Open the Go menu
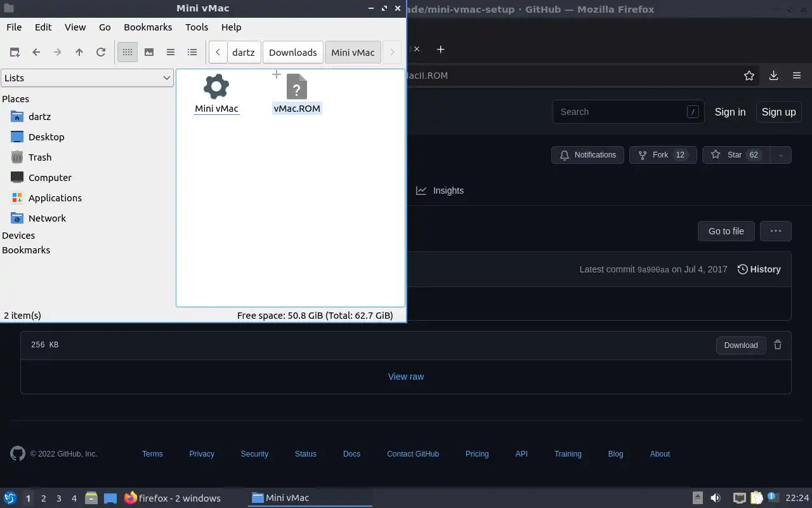Viewport: 812px width, 508px height. coord(105,27)
